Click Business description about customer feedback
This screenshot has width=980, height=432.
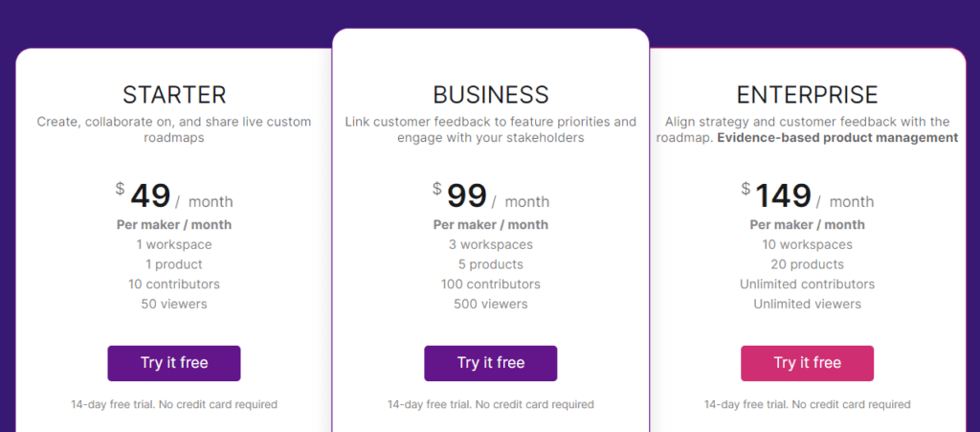point(491,129)
